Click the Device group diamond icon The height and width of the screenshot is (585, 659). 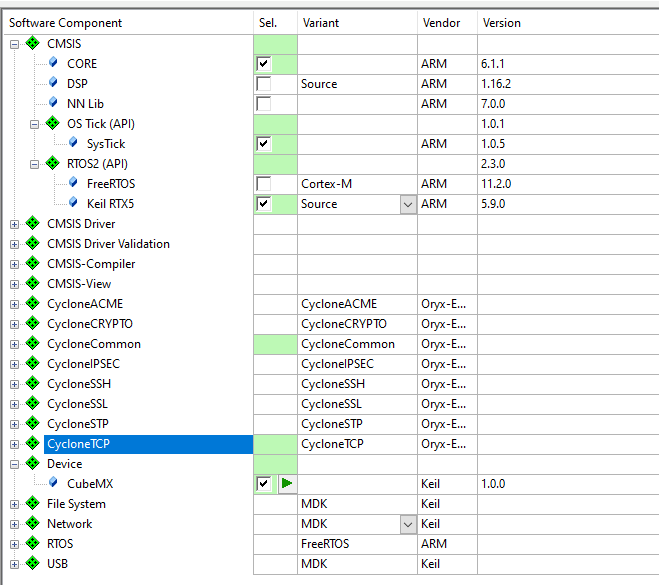(33, 464)
